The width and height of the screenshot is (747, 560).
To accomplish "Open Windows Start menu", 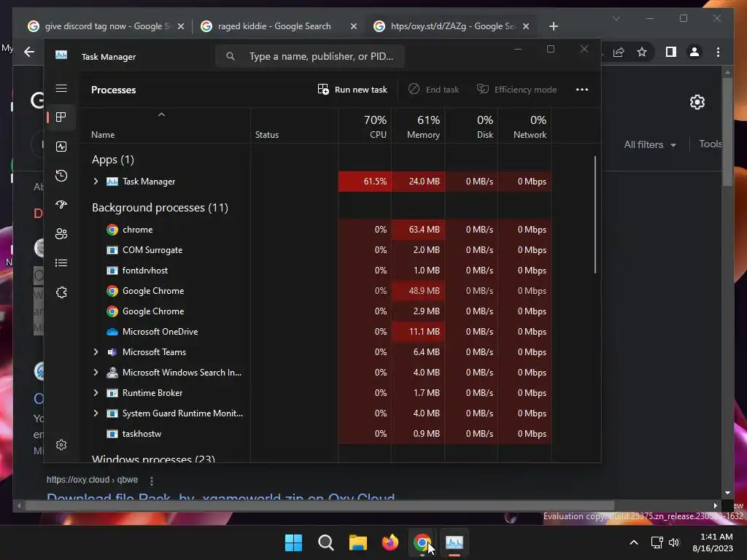I will point(293,542).
